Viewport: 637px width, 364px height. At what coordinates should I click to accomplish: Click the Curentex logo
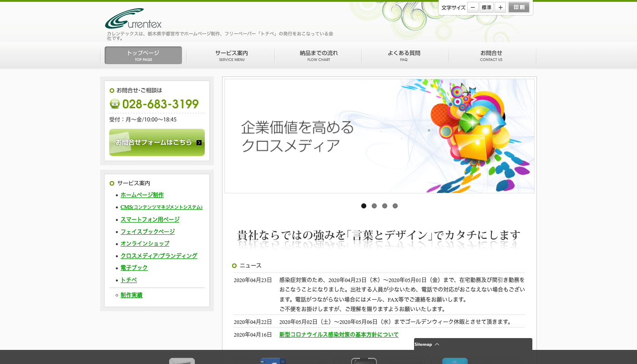click(133, 19)
